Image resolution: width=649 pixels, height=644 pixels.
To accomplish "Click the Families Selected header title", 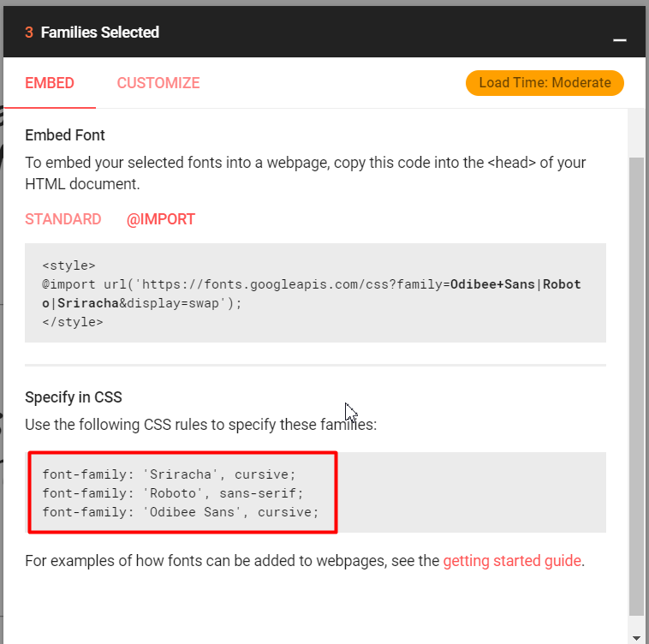I will [100, 33].
